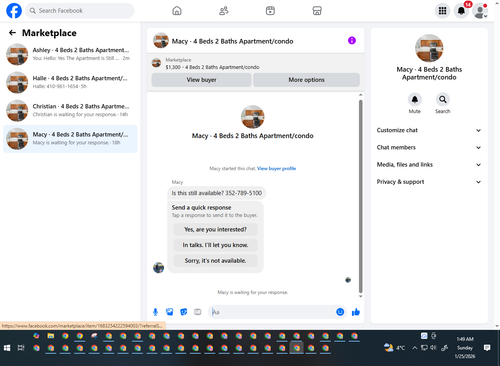Click the View buyer button
Screen dimensions: 500x366
coord(201,80)
